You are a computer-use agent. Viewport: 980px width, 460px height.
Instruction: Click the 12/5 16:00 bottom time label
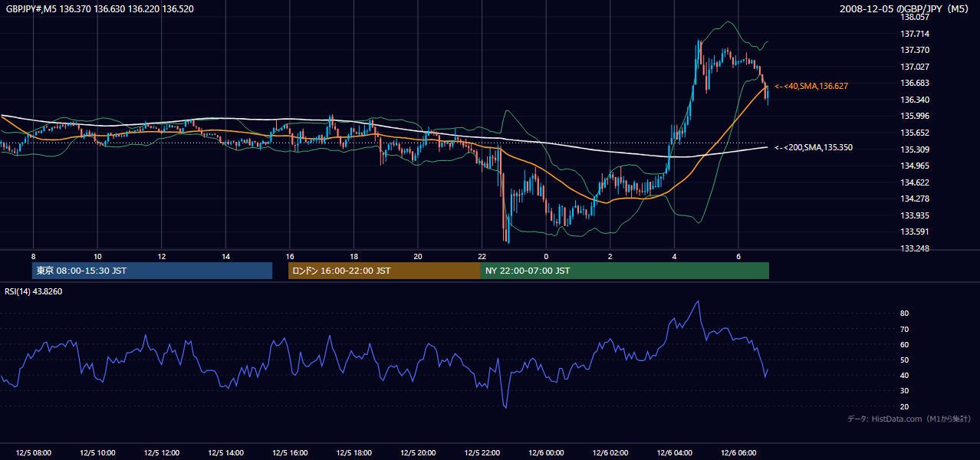point(290,453)
